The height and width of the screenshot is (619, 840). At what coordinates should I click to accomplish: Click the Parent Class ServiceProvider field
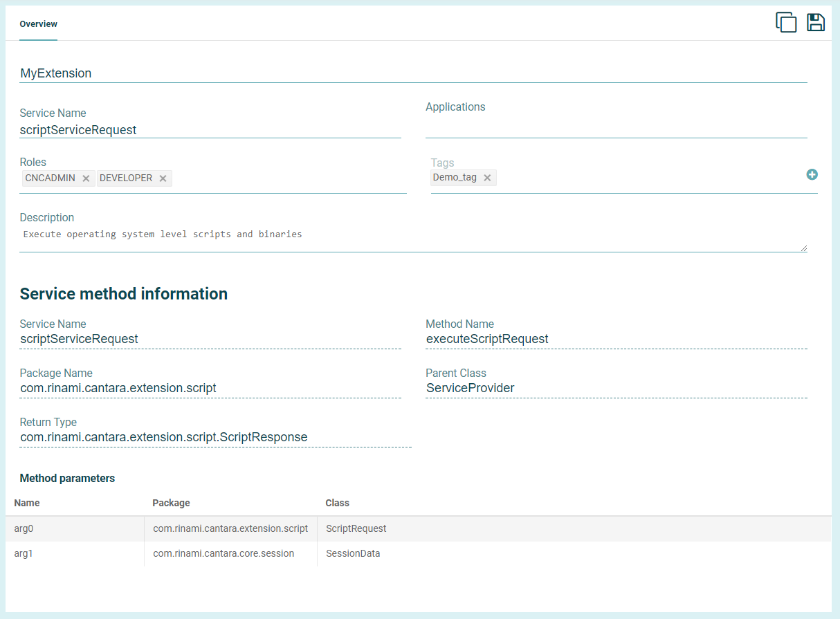click(x=616, y=388)
